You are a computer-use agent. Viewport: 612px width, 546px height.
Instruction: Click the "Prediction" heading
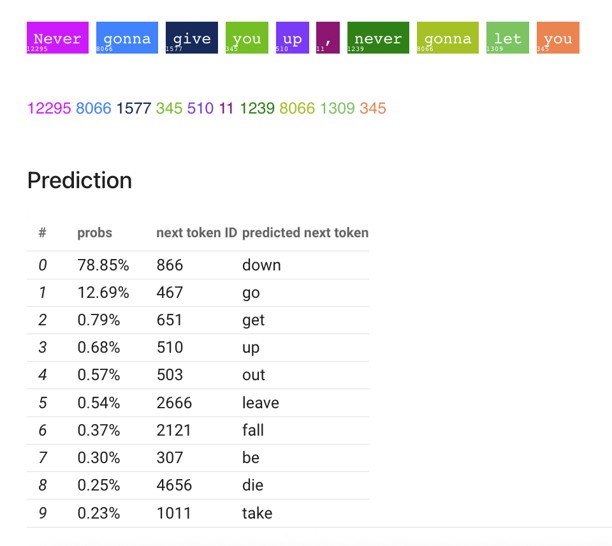(x=79, y=180)
